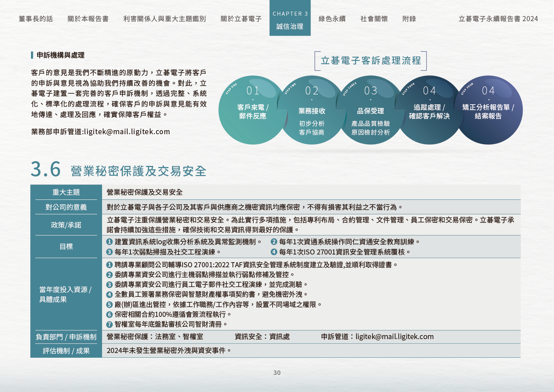Click the 當年度投入資源 / 具體成果 row header
Viewport: 554px width, 392px height.
point(66,294)
